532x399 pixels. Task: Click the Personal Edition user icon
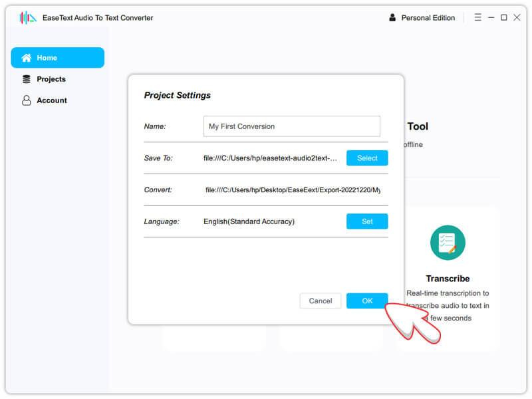point(392,18)
